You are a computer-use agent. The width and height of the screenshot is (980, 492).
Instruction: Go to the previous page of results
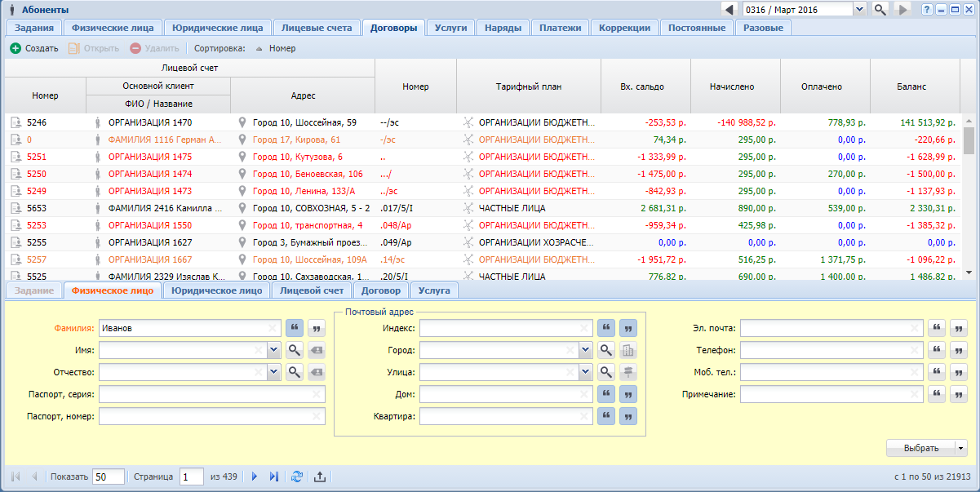click(34, 476)
